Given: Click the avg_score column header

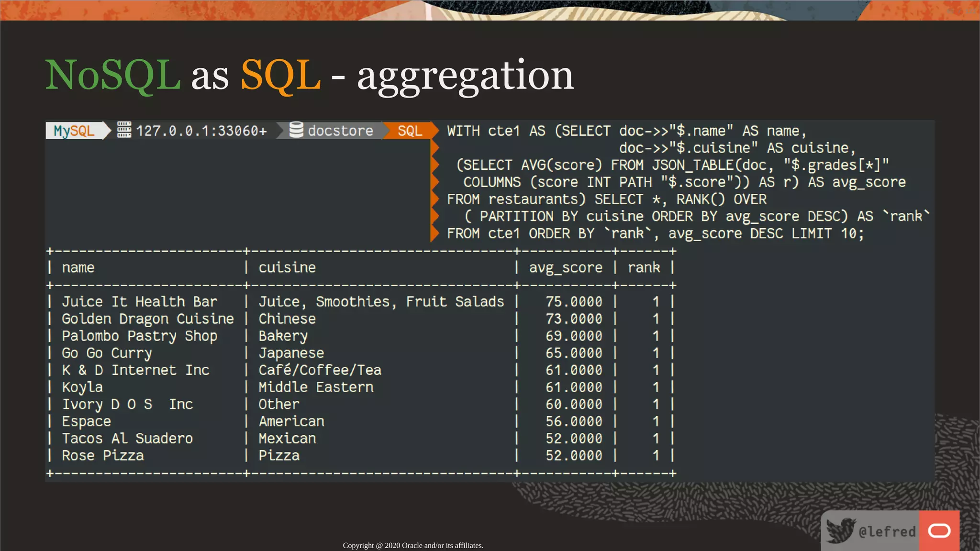Looking at the screenshot, I should pyautogui.click(x=566, y=267).
